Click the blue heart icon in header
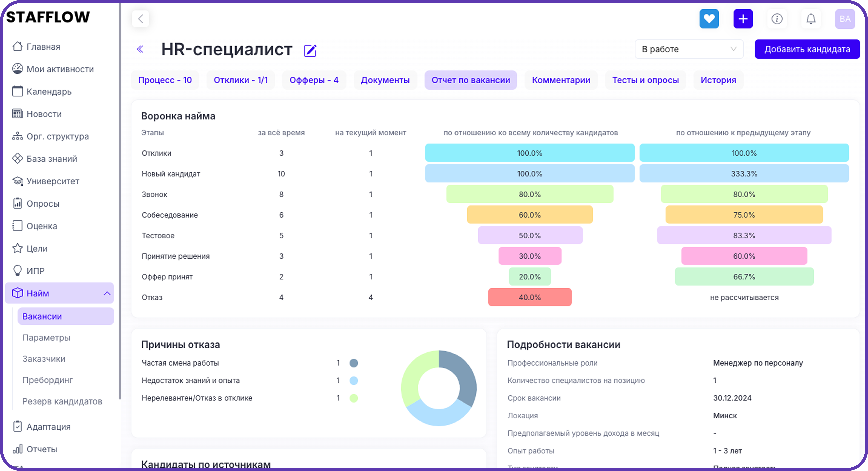The width and height of the screenshot is (868, 471). (x=709, y=19)
